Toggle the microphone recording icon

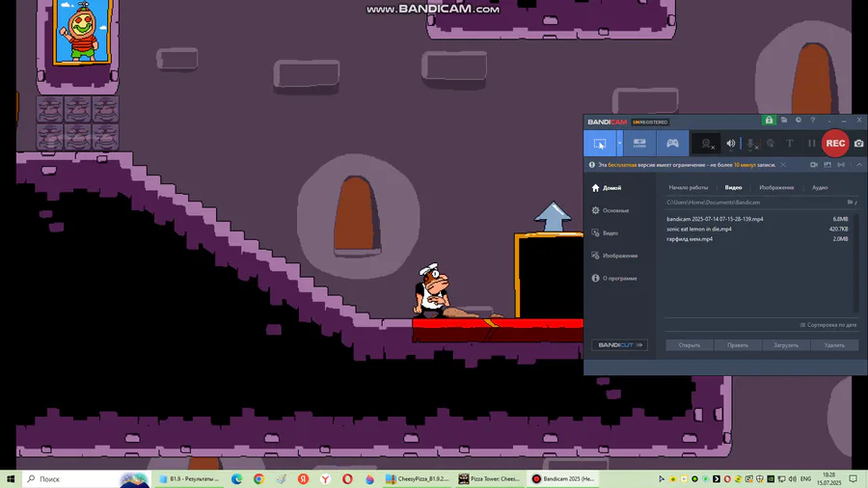click(x=751, y=144)
